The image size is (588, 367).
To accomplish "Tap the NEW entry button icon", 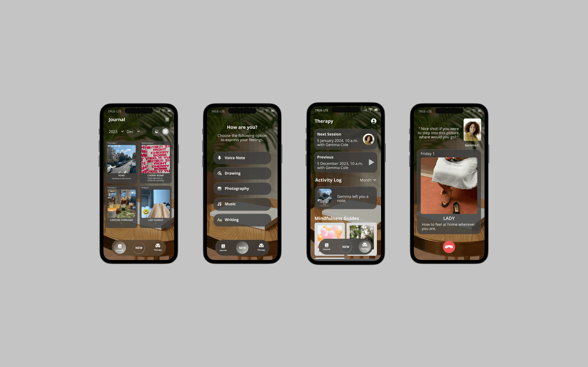I will click(139, 247).
